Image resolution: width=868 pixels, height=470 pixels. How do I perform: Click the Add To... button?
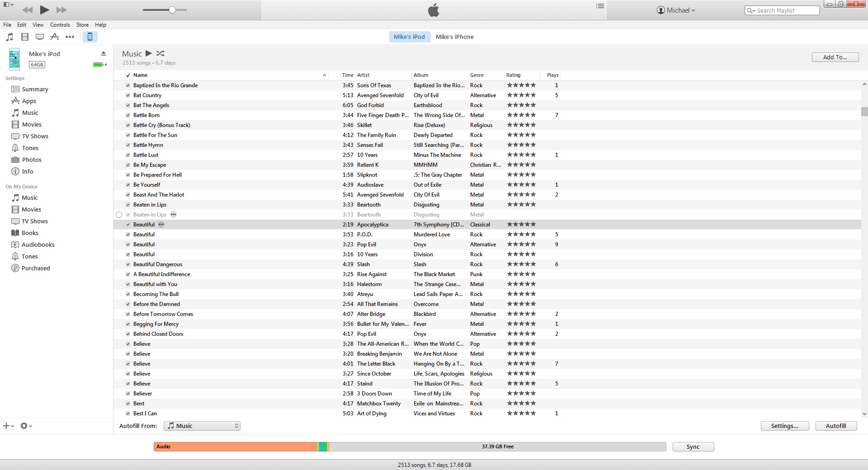835,57
